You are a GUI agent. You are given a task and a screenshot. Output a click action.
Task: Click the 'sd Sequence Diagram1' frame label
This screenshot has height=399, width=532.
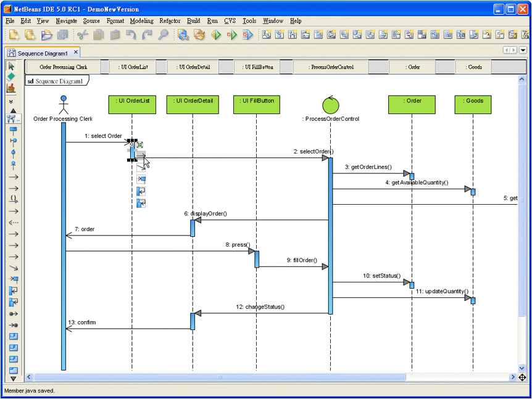coord(56,81)
